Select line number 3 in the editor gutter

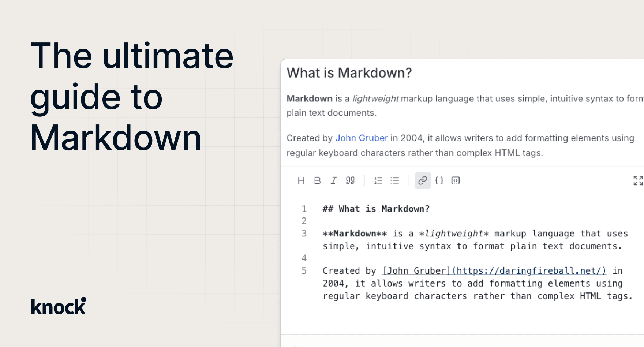[x=304, y=234]
